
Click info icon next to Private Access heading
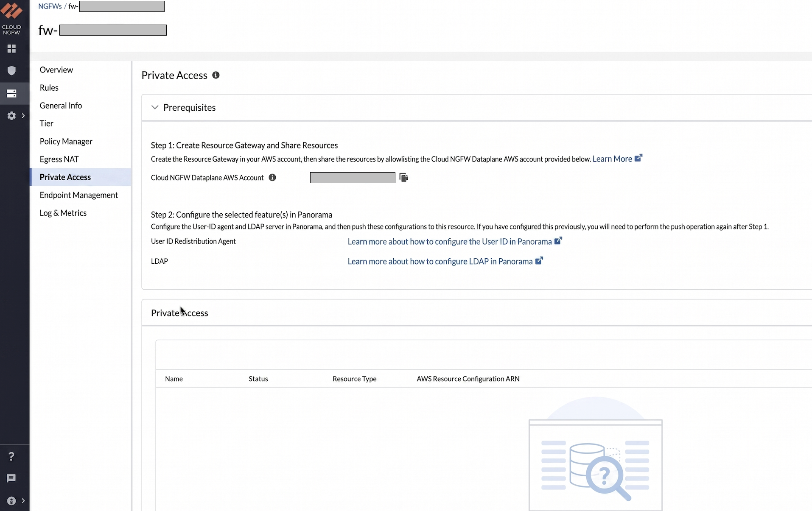pyautogui.click(x=216, y=75)
